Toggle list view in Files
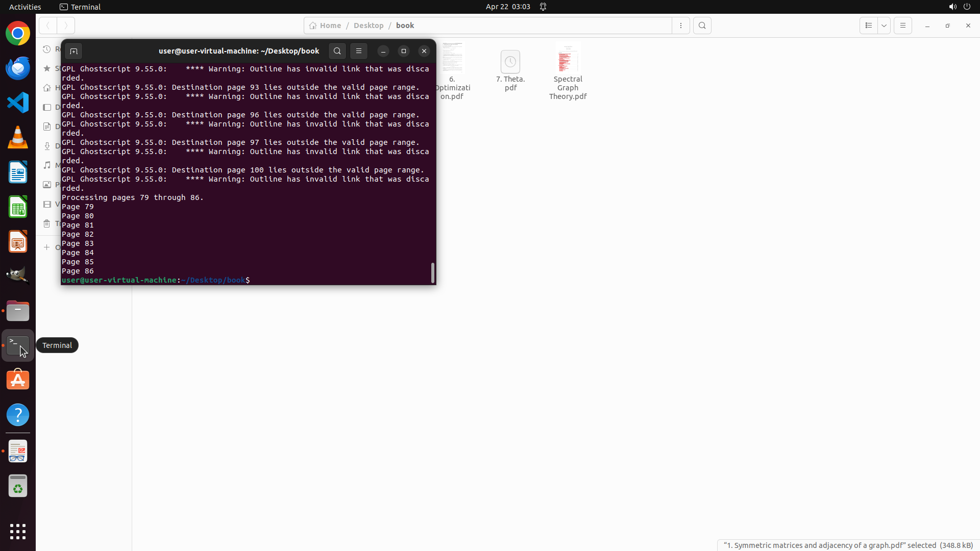 coord(869,26)
